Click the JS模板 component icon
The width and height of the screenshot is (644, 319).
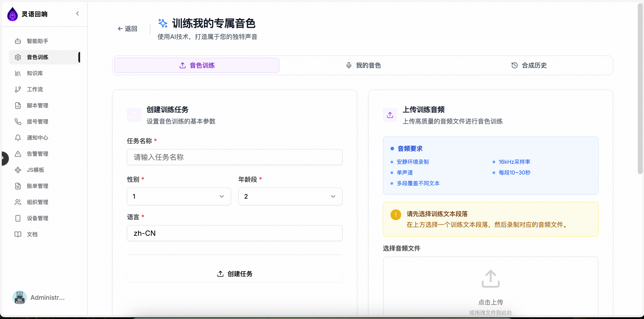click(x=18, y=170)
